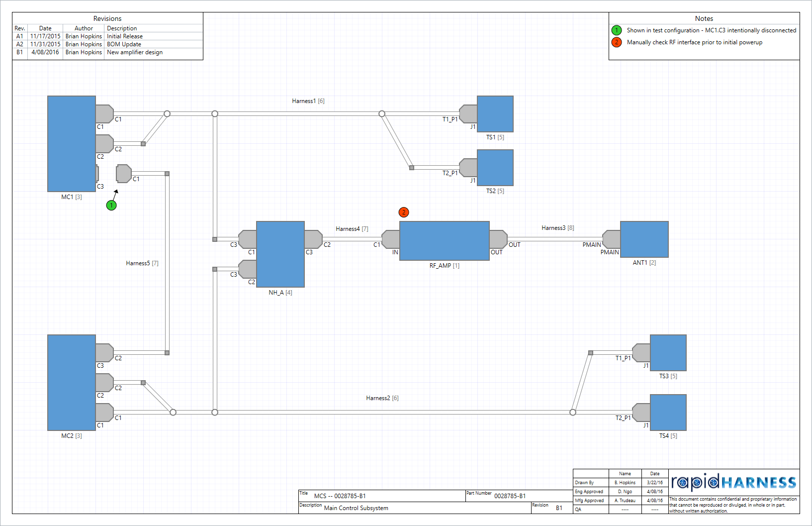Click the Part Number field 0028785-B1
The width and height of the screenshot is (812, 526).
pos(510,496)
